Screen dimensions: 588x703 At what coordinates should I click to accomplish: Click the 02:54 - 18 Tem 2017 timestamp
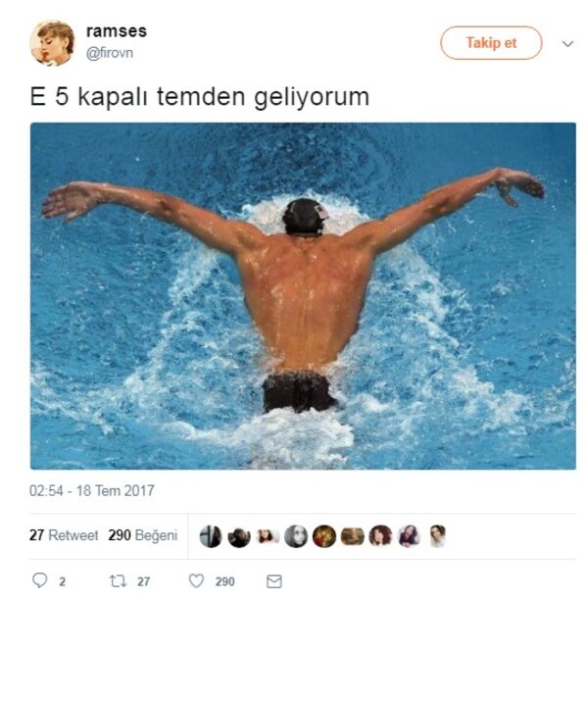(x=92, y=490)
